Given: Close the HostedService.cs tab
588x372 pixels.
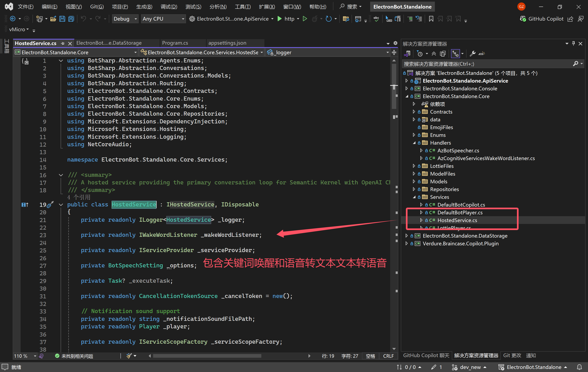Looking at the screenshot, I should click(x=70, y=43).
